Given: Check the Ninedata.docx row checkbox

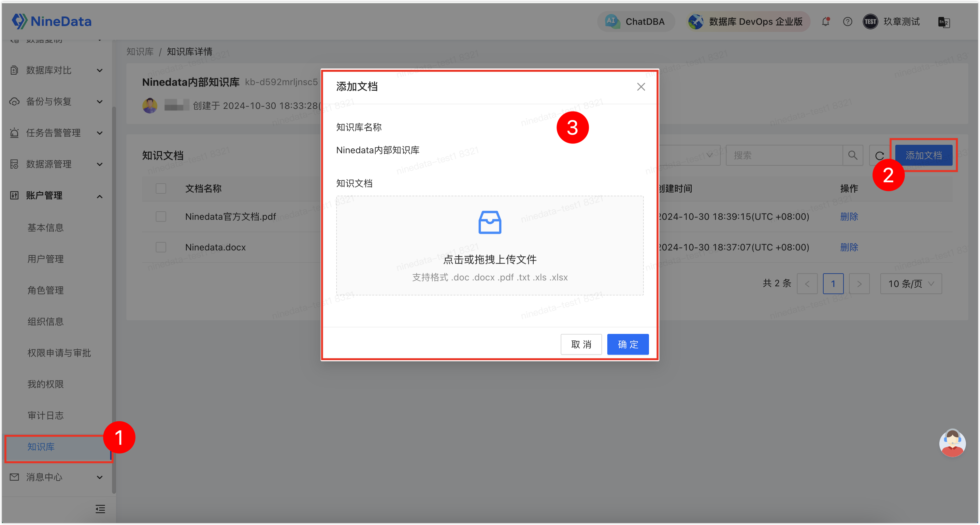Looking at the screenshot, I should [161, 247].
